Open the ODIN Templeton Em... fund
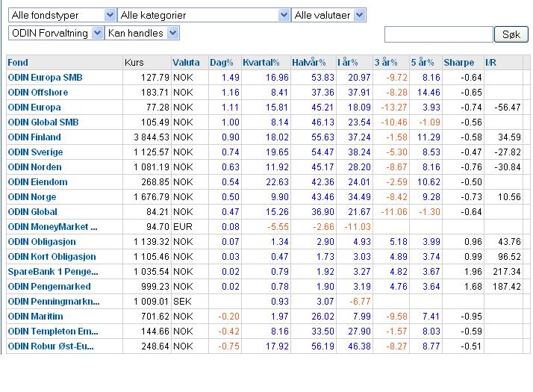Screen dimensions: 533x392 click(x=53, y=332)
